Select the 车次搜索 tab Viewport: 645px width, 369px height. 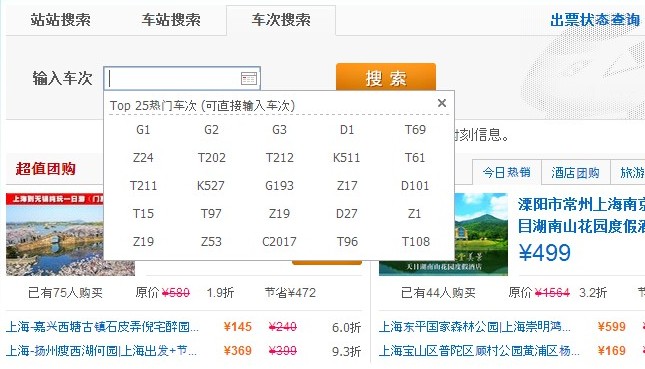(281, 20)
